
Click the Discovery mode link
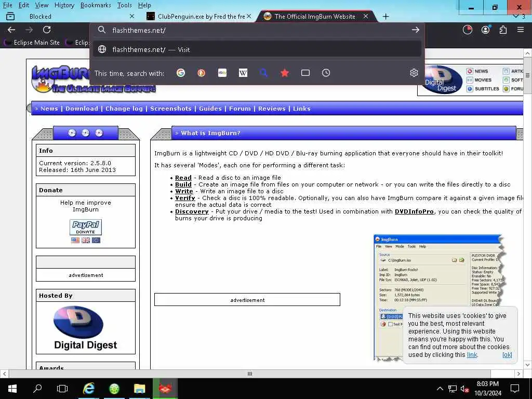point(192,211)
